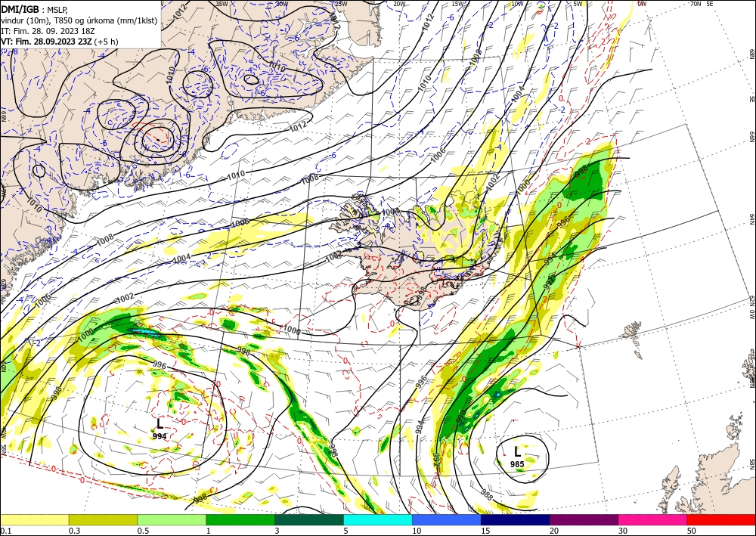Pick the blue 10–15 legend swatch
Screen dimensions: 756x536
point(447,519)
